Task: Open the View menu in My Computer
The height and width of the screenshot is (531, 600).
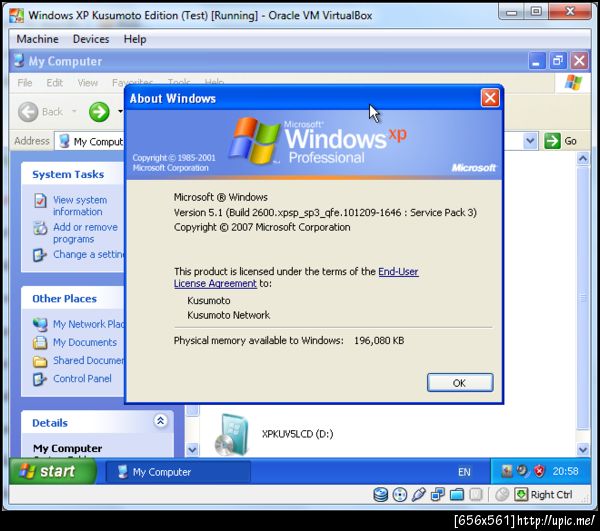Action: click(88, 83)
